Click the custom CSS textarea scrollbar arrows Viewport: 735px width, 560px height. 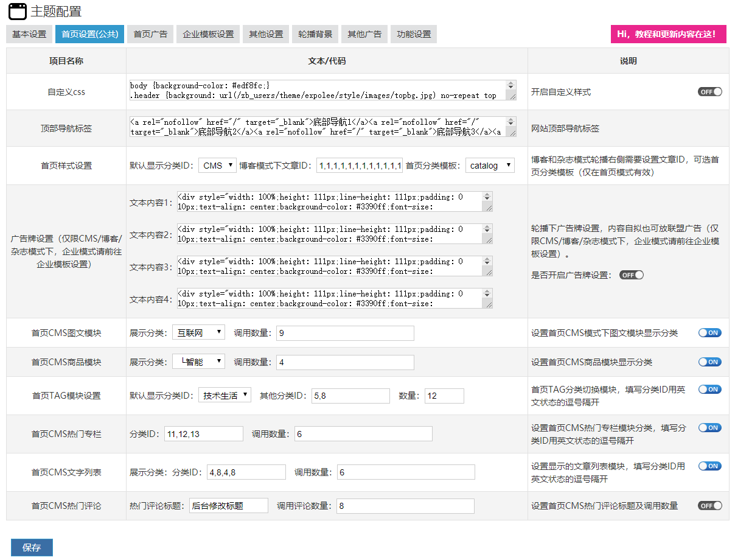click(510, 86)
